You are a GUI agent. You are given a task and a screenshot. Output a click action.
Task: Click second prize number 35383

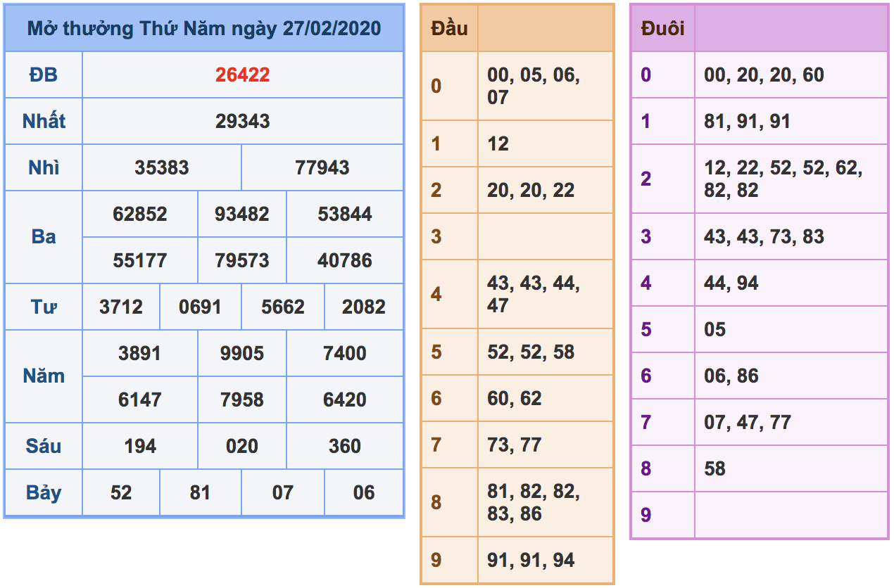(x=163, y=167)
